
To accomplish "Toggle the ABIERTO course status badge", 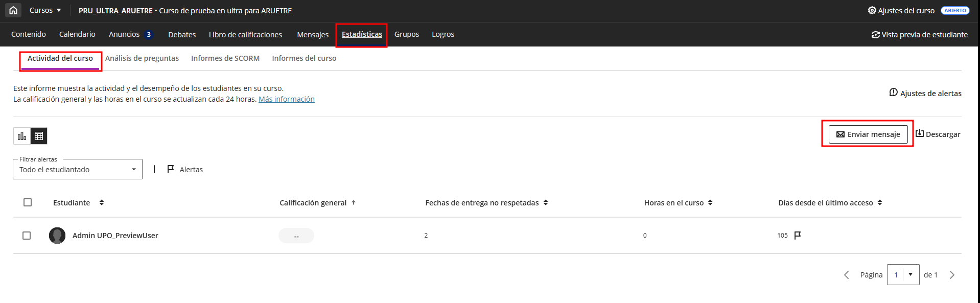I will click(954, 10).
